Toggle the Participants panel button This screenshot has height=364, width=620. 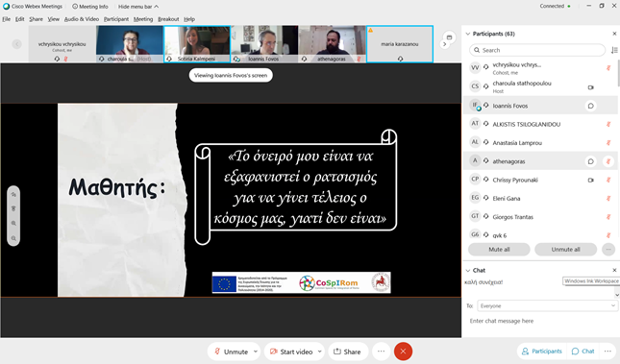pos(542,351)
